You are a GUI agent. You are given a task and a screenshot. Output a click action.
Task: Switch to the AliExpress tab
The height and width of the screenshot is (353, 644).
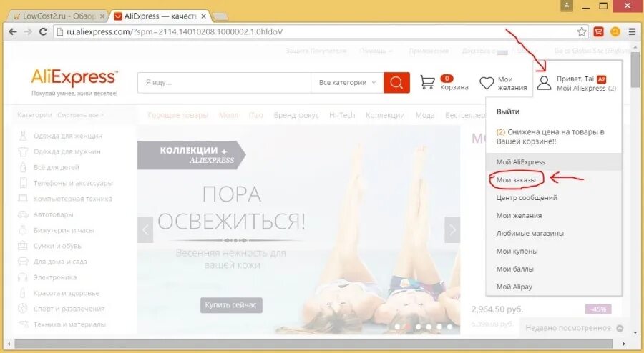(160, 16)
